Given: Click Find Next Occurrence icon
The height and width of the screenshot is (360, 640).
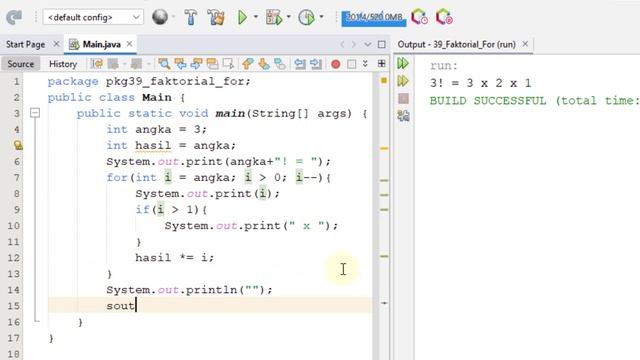Looking at the screenshot, I should click(x=196, y=64).
